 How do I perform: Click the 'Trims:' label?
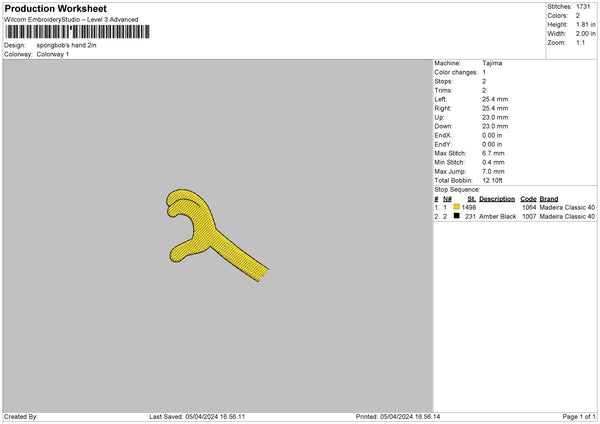tap(443, 91)
